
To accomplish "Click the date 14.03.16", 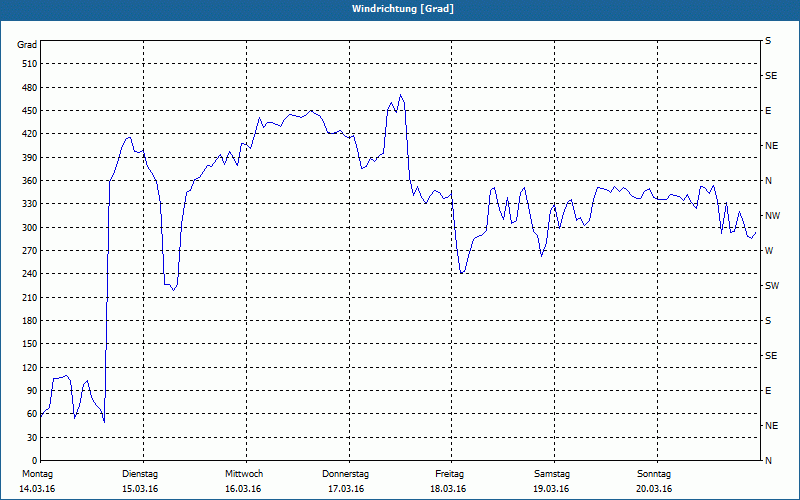I will tap(37, 489).
